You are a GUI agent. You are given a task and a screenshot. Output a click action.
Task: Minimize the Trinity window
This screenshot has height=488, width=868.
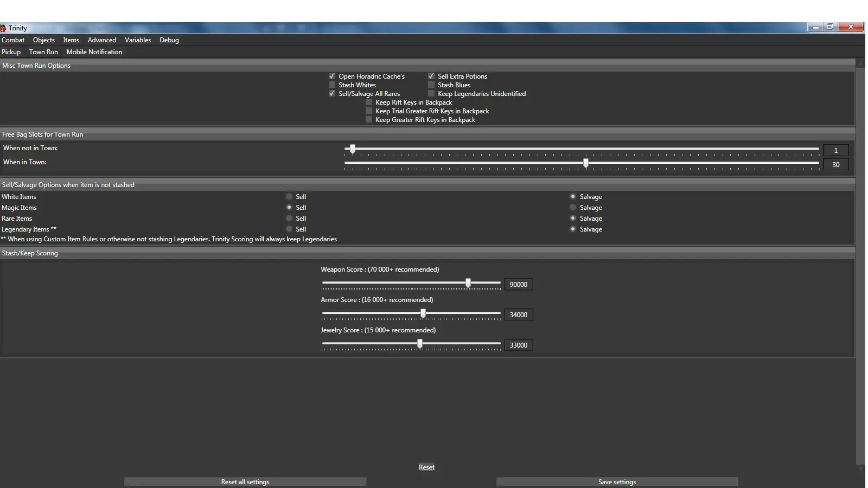click(815, 27)
